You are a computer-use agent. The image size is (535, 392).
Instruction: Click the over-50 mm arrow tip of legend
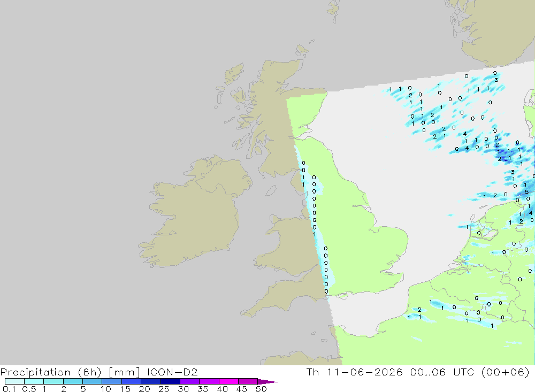[267, 381]
